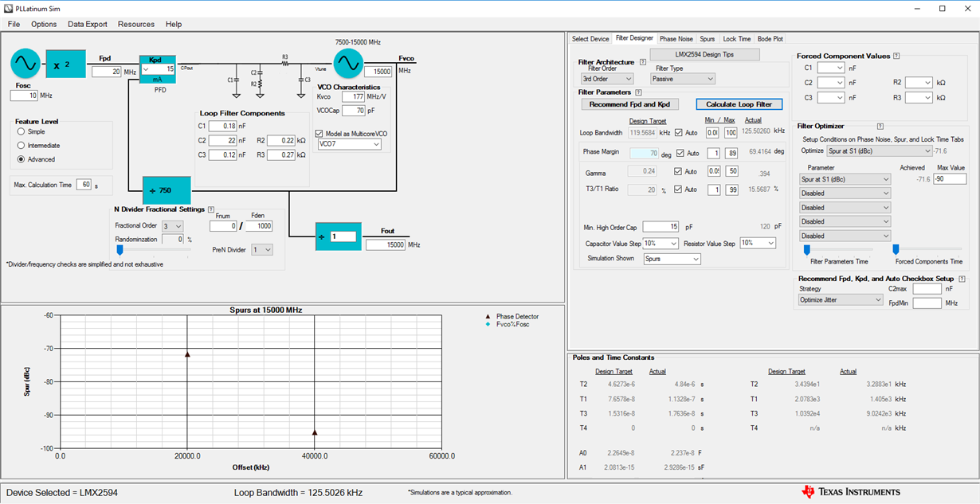Click the Fosc frequency input field
The width and height of the screenshot is (980, 504).
pos(24,96)
